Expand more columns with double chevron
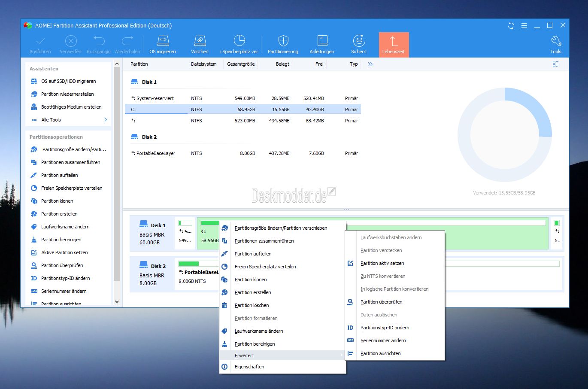This screenshot has height=389, width=588. click(370, 64)
